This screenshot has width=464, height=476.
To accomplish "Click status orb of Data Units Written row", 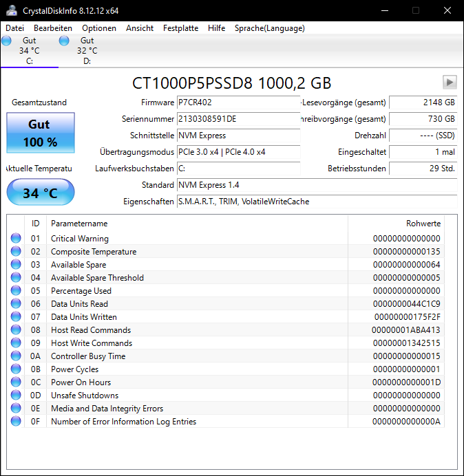I will coord(16,316).
